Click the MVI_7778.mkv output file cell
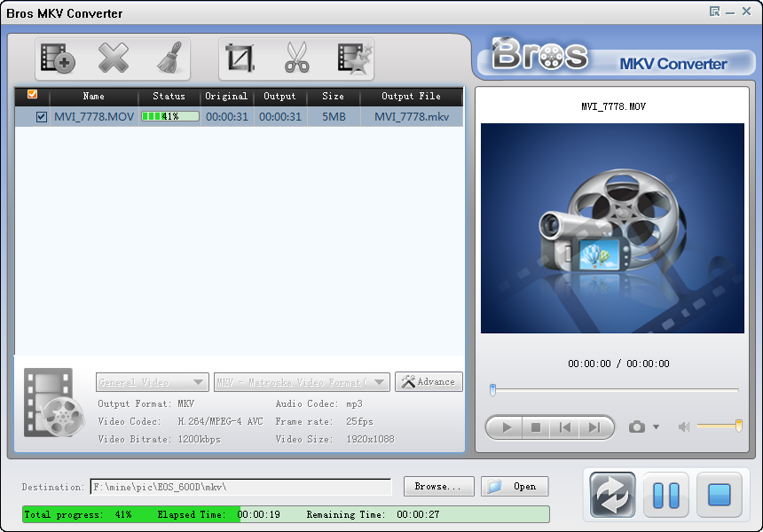Viewport: 763px width, 532px height. (412, 117)
